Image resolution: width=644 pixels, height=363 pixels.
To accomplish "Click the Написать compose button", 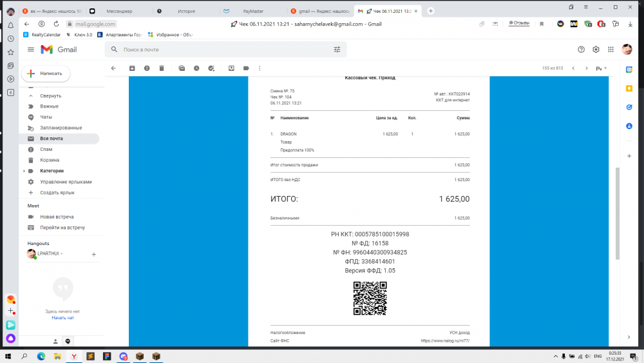I will coord(46,73).
